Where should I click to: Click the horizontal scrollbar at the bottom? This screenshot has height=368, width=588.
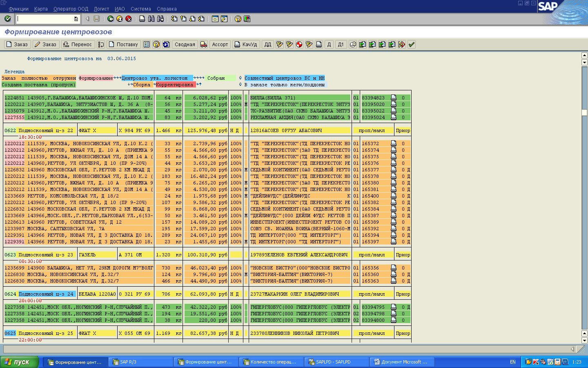pyautogui.click(x=286, y=349)
